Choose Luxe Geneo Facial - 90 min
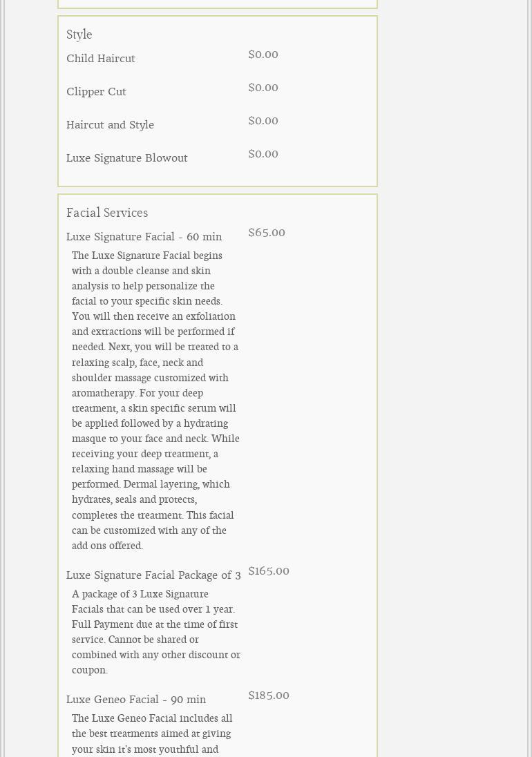This screenshot has height=757, width=532. tap(136, 700)
